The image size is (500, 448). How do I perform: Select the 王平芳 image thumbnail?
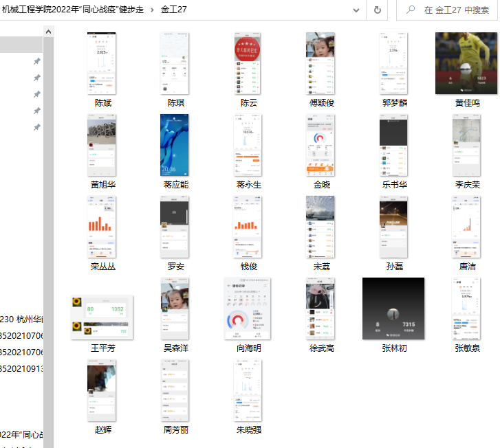[x=102, y=317]
